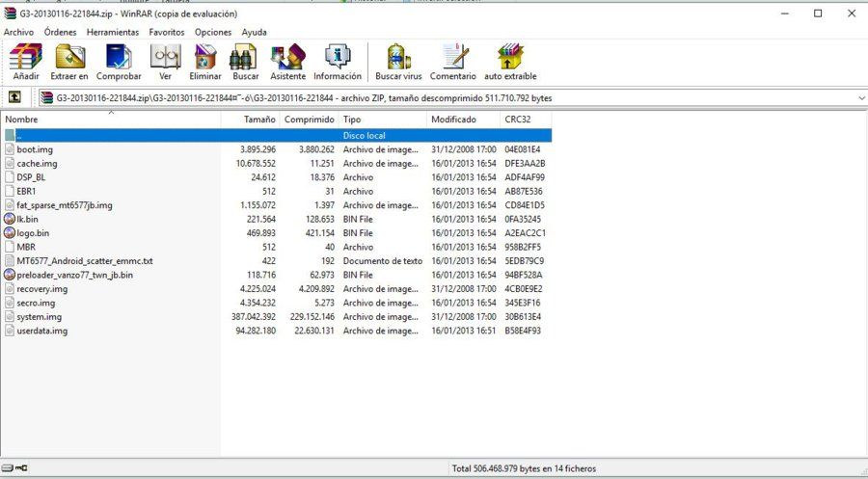Click the Buscar virus icon
This screenshot has width=868, height=479.
click(398, 57)
